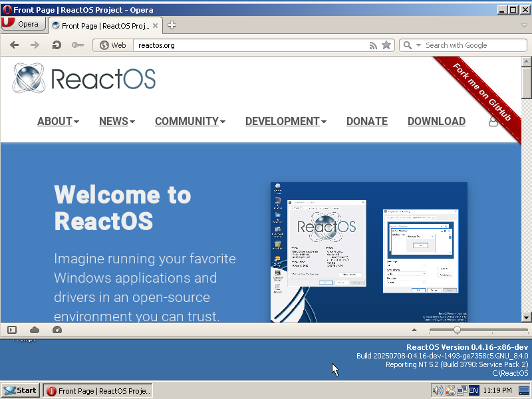Click the safely remove hardware tray icon
This screenshot has height=399, width=532.
click(x=450, y=390)
